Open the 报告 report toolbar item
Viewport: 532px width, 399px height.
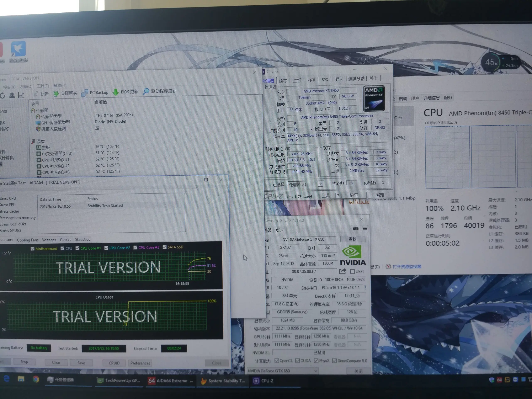click(x=41, y=94)
